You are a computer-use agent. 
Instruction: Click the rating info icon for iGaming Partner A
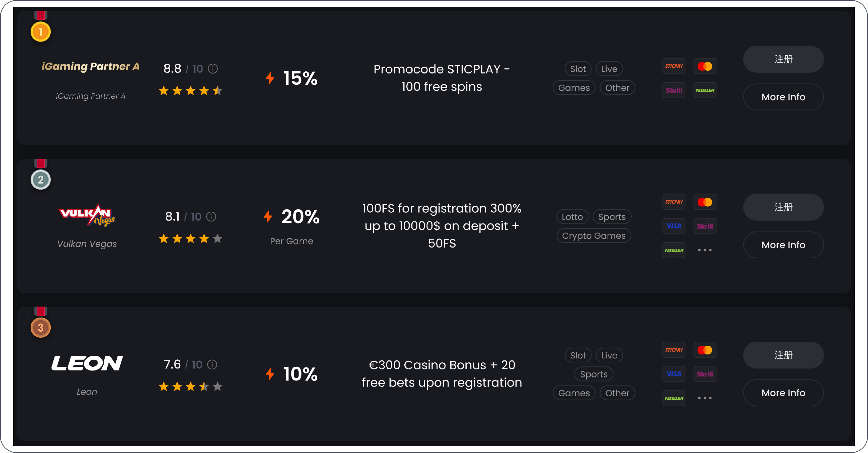click(213, 69)
